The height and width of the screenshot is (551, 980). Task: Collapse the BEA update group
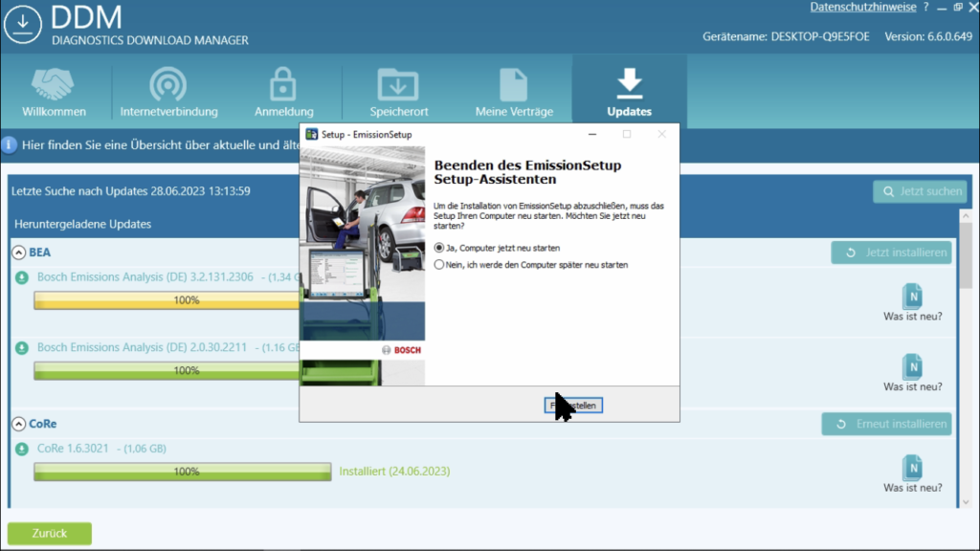pos(19,253)
